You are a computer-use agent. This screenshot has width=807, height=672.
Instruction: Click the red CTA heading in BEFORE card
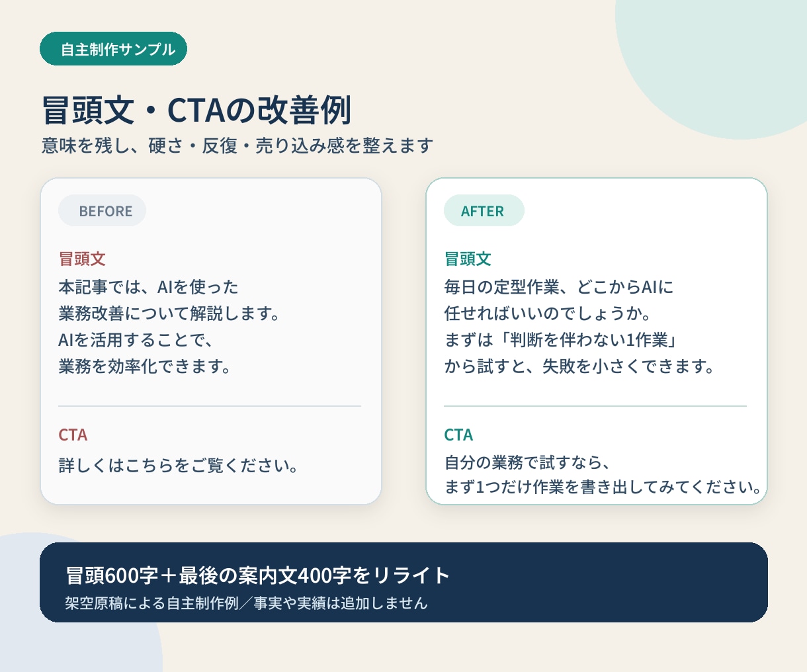pyautogui.click(x=73, y=435)
